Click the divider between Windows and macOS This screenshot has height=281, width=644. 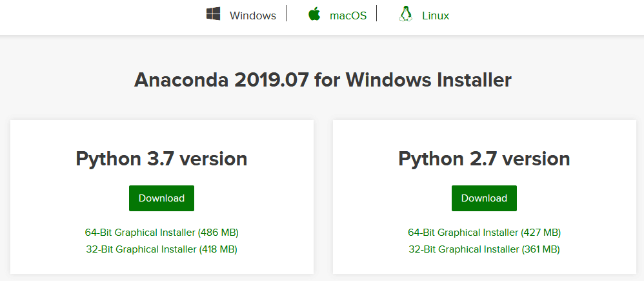286,14
